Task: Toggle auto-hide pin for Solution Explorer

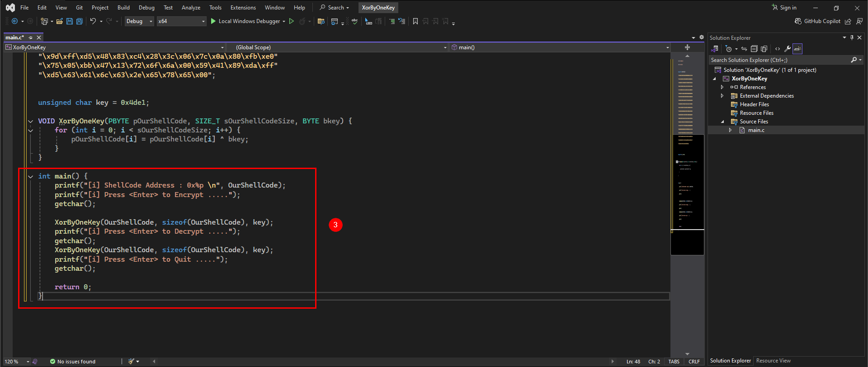Action: tap(852, 38)
